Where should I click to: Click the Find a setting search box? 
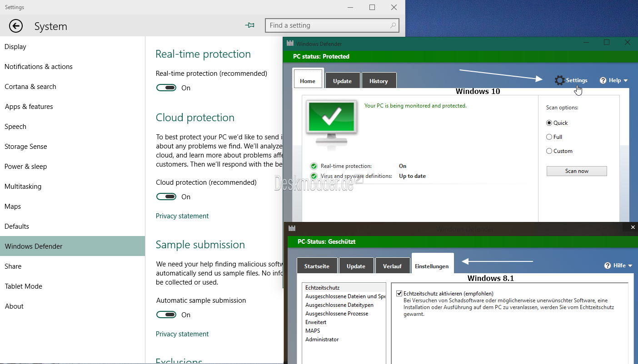(x=332, y=25)
